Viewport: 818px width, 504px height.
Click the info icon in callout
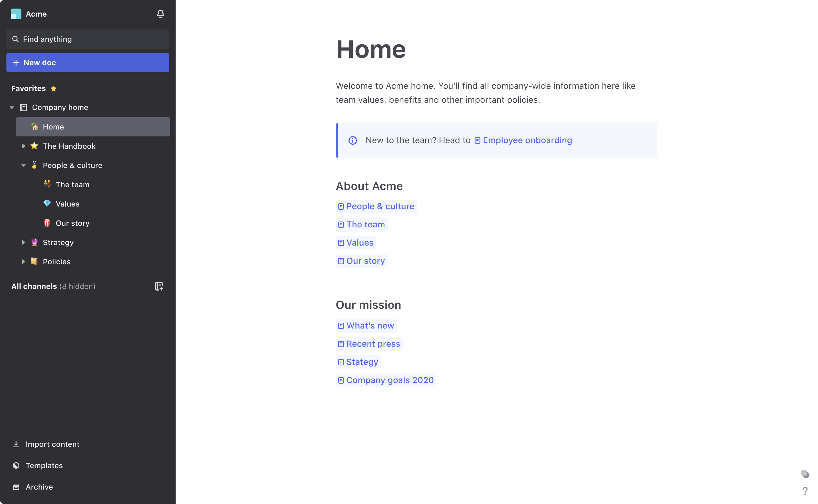[x=353, y=140]
